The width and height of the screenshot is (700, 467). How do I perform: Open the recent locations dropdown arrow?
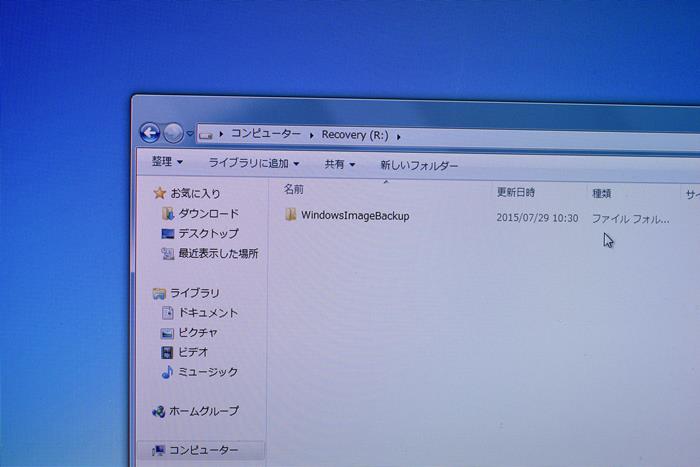[190, 133]
